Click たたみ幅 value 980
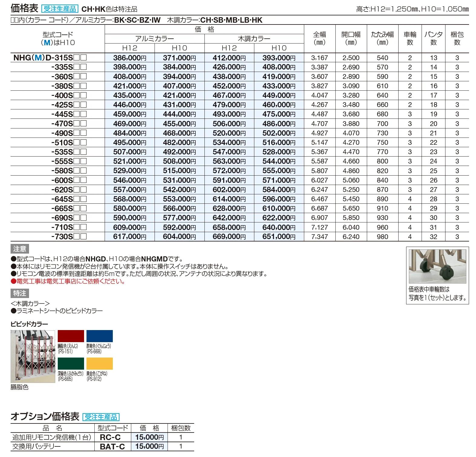The image size is (476, 457). (x=383, y=237)
